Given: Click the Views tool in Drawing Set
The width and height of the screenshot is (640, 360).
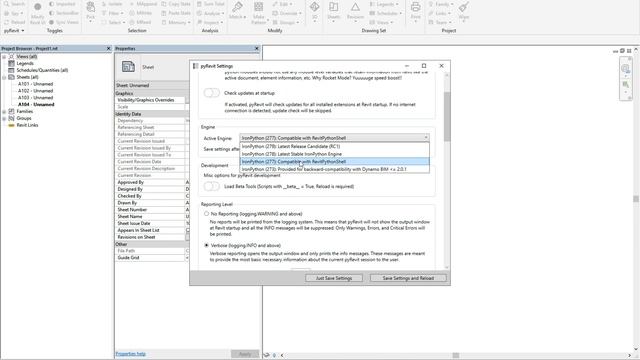Looking at the screenshot, I should [x=382, y=22].
